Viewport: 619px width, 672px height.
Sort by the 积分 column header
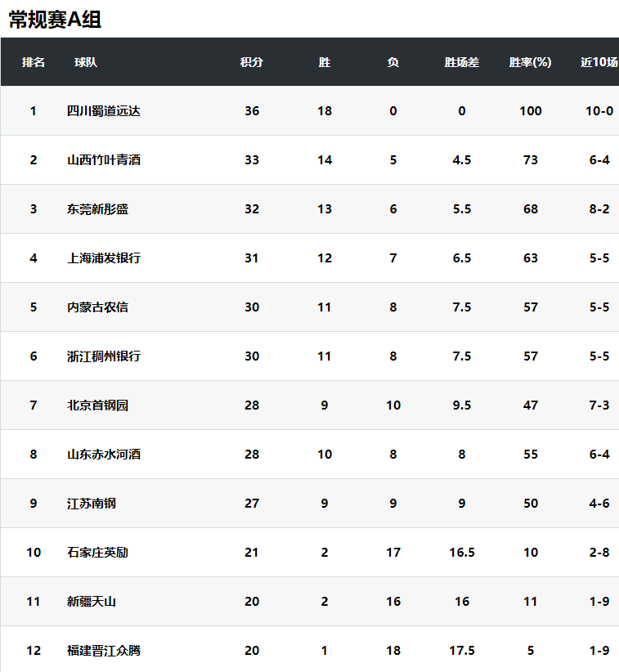[x=252, y=62]
